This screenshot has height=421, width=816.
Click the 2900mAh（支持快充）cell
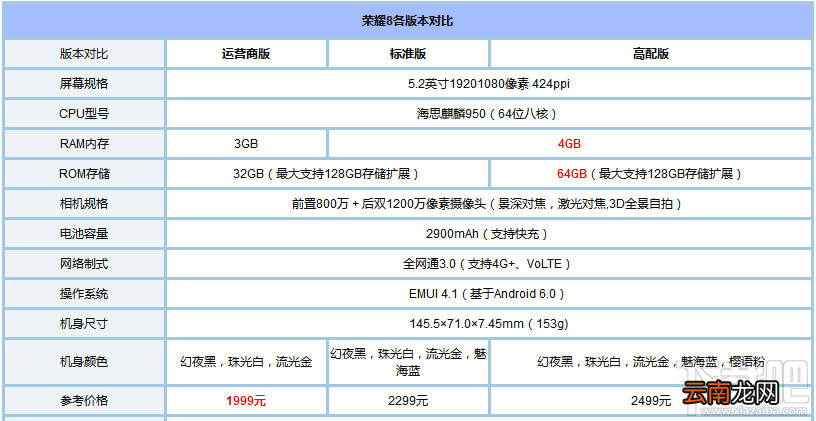coord(489,234)
